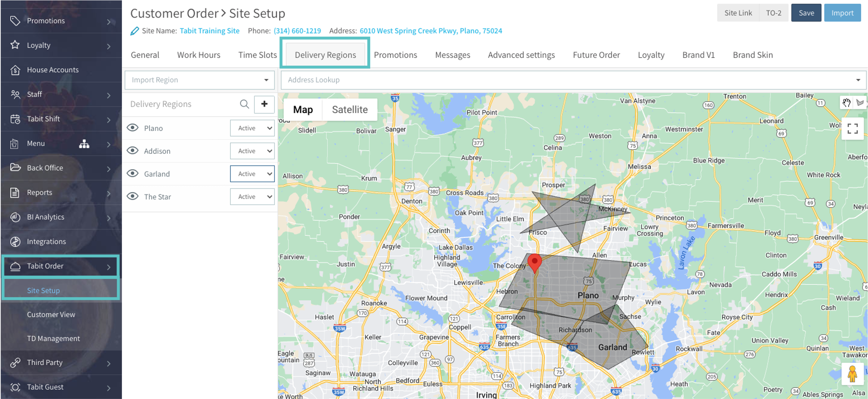This screenshot has height=399, width=868.
Task: Open the Advanced settings tab
Action: pyautogui.click(x=521, y=55)
